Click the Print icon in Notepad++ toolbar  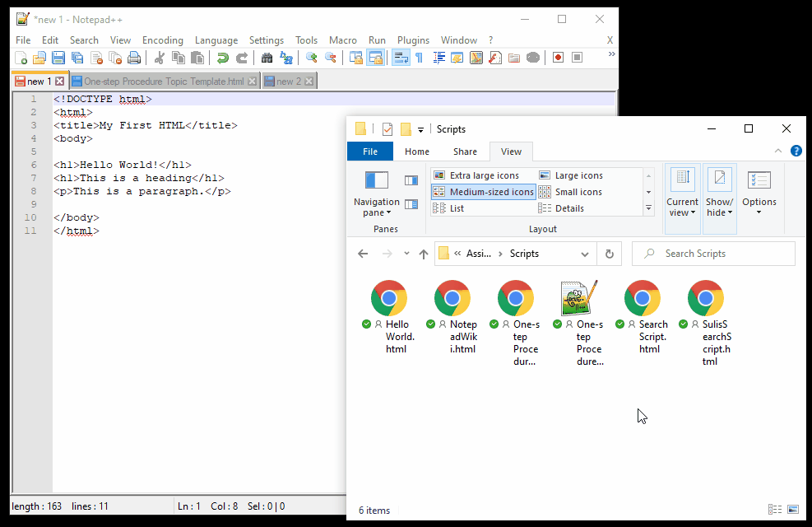pos(134,58)
